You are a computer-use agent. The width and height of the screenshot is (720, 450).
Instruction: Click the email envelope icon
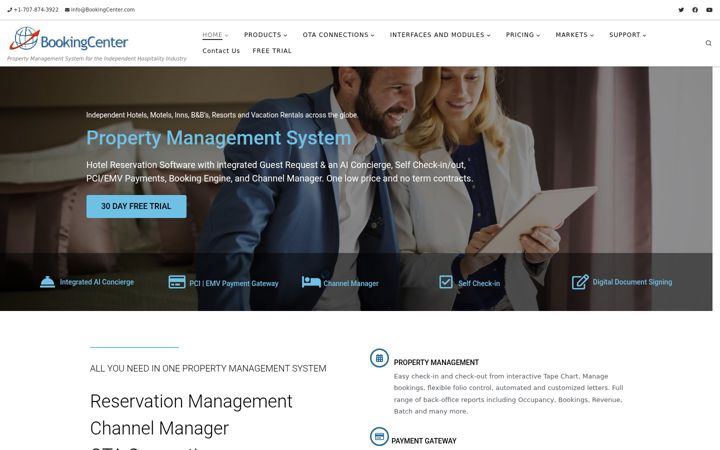pos(67,10)
